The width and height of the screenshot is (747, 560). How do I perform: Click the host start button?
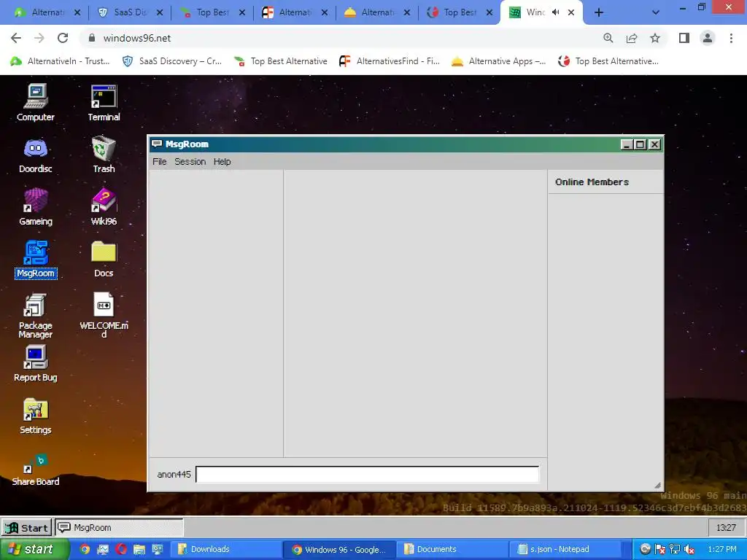(34, 549)
